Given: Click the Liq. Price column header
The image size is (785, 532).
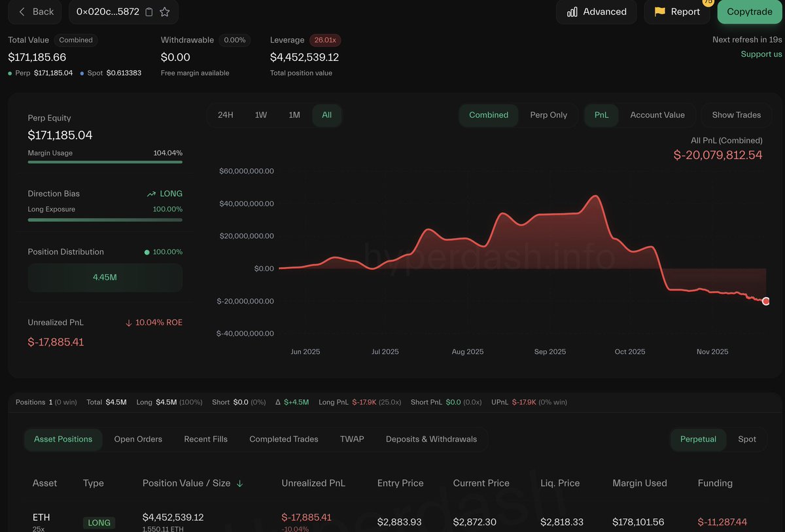Looking at the screenshot, I should pyautogui.click(x=560, y=483).
